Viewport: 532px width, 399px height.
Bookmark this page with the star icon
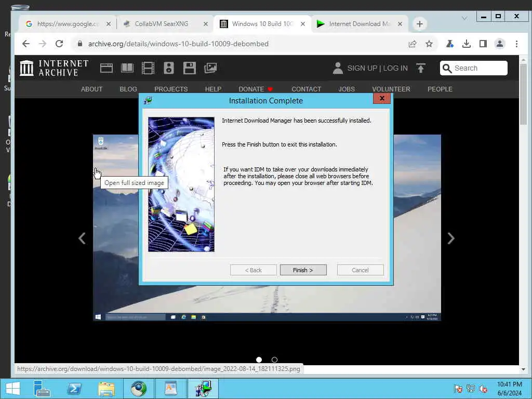429,44
